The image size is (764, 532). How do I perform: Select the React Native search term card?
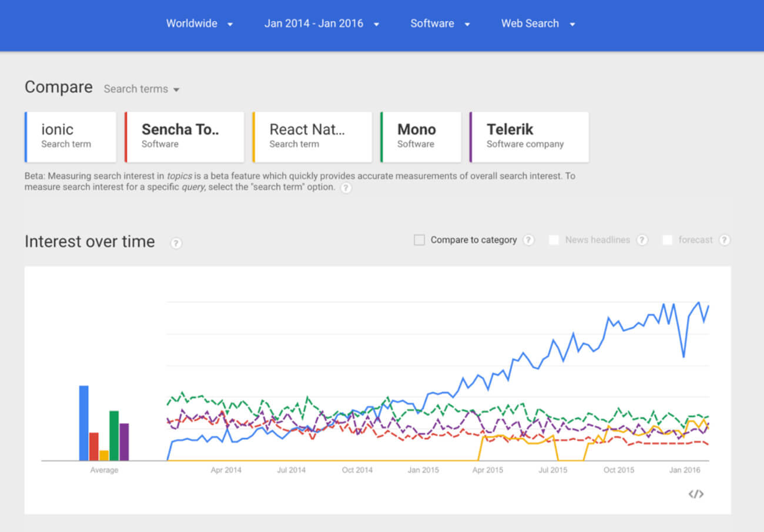click(x=312, y=137)
